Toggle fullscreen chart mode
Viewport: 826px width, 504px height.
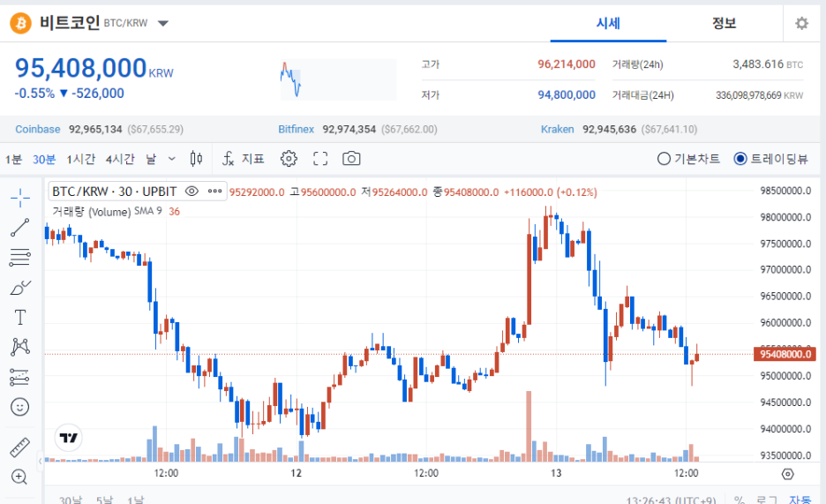[320, 159]
